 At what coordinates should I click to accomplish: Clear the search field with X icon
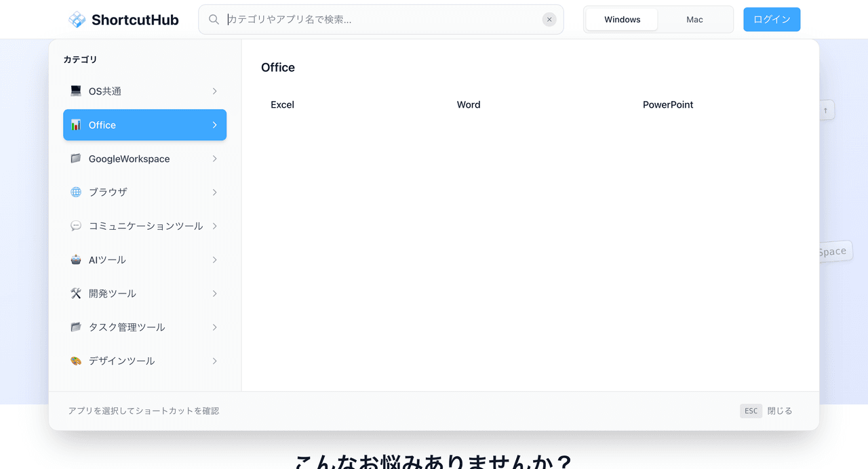pos(549,20)
